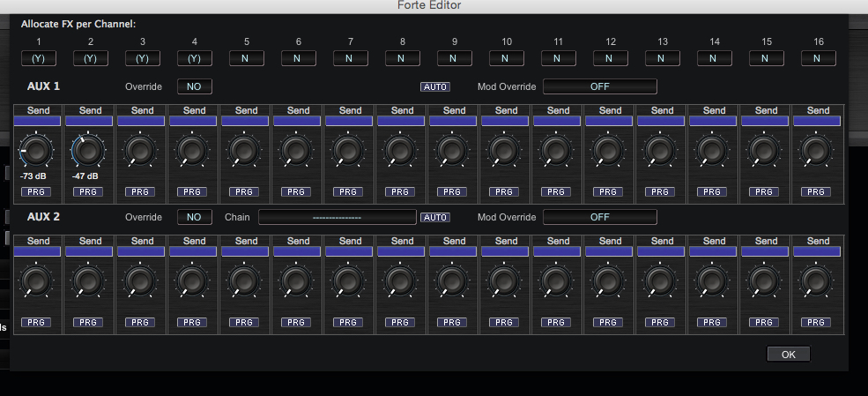This screenshot has width=868, height=396.
Task: Toggle FX allocation for channel 16
Action: pyautogui.click(x=818, y=58)
